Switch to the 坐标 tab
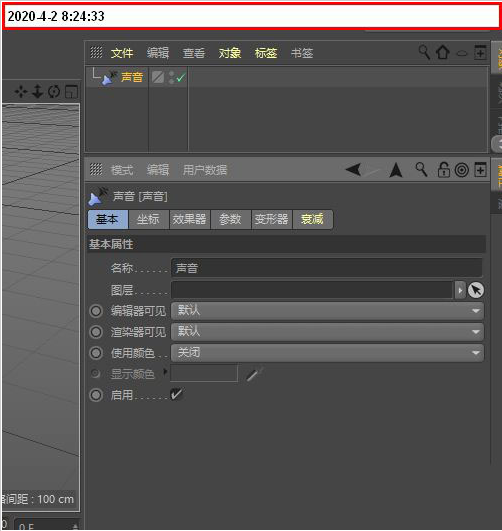The width and height of the screenshot is (502, 531). [148, 219]
